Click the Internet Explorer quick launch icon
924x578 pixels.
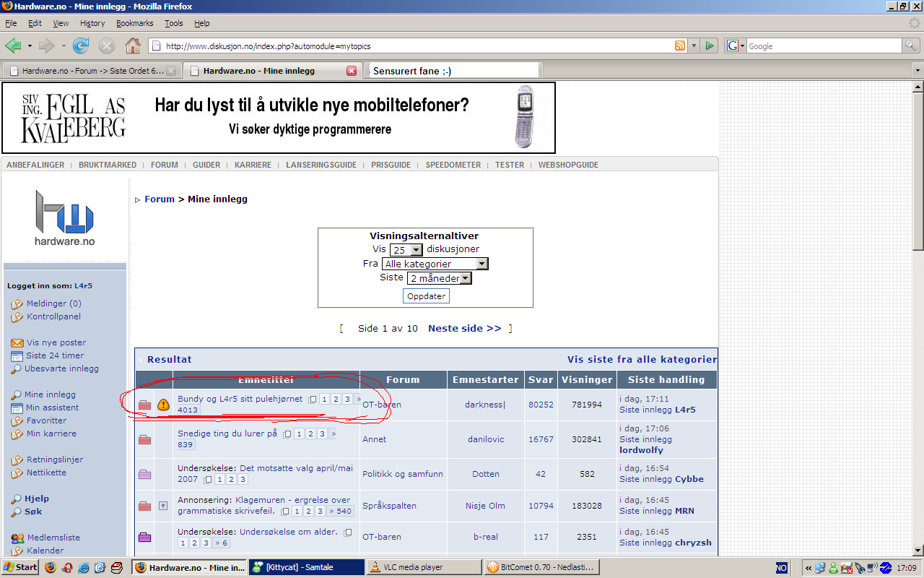[x=84, y=567]
